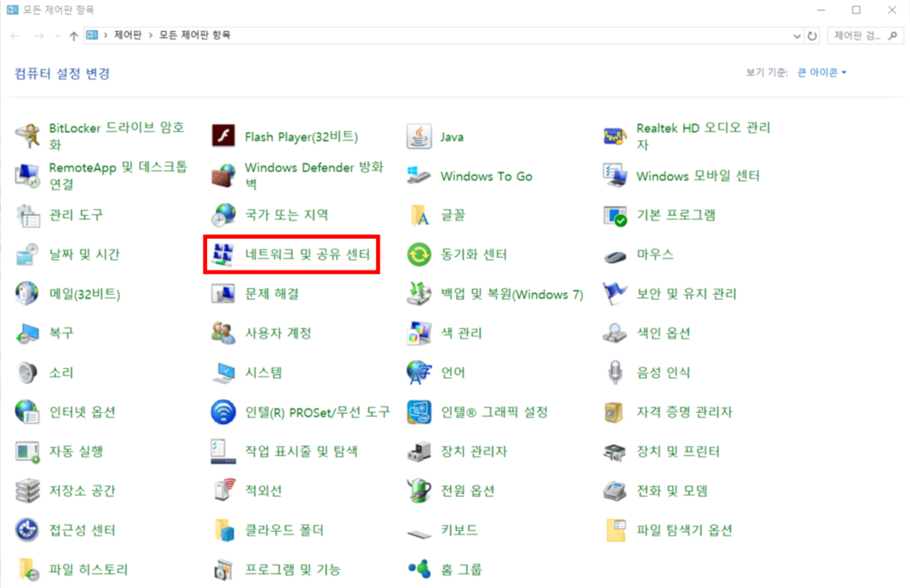Screen dimensions: 910x588
Task: Click the 제어판 검색 search box
Action: coord(866,36)
